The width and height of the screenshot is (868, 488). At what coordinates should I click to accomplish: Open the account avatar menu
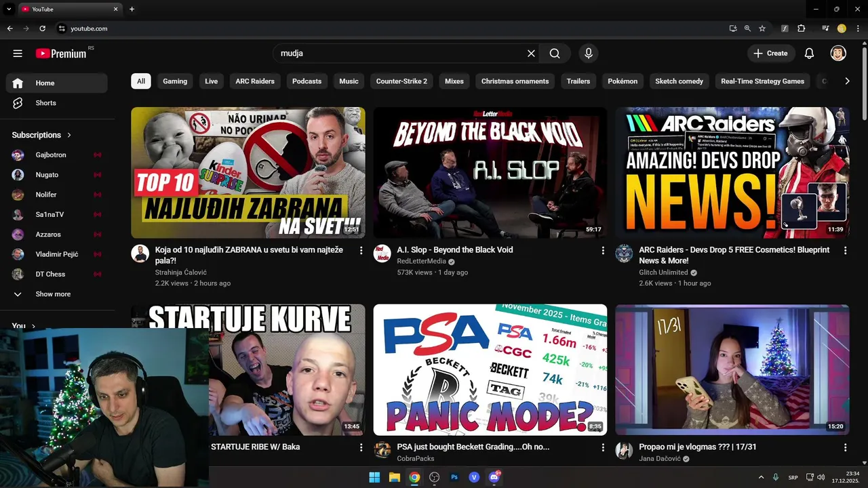(838, 54)
